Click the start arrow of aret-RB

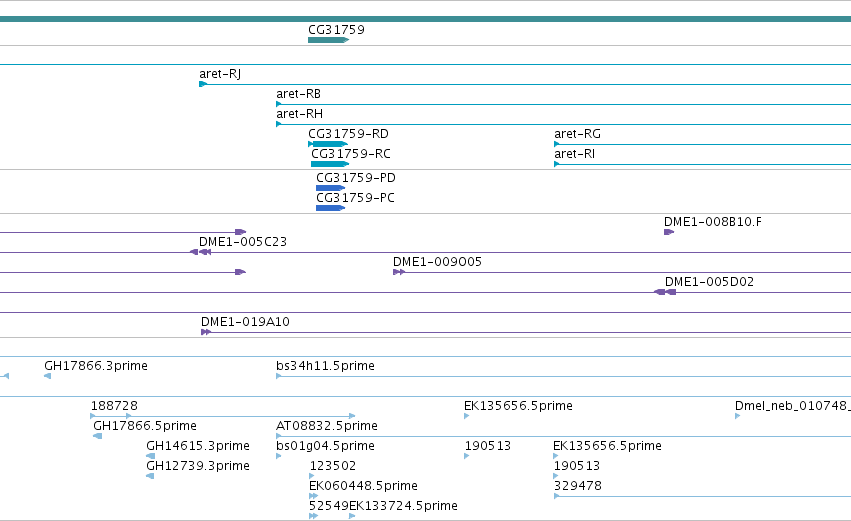pos(278,104)
